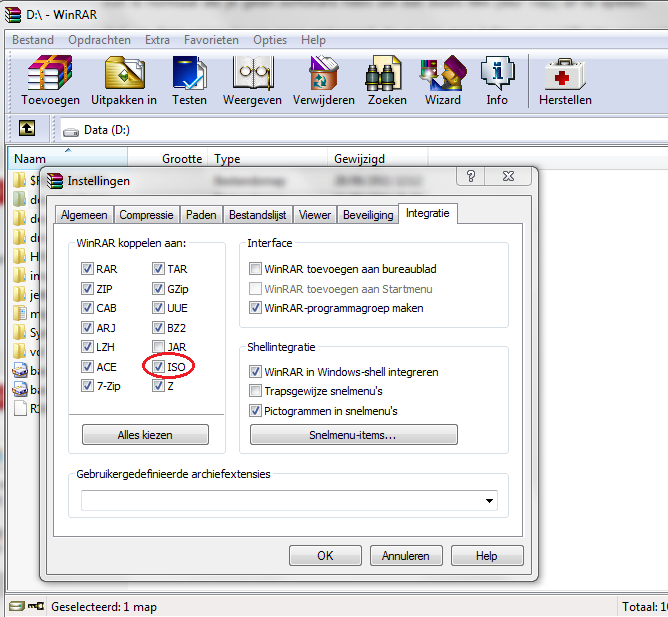Toggle the 7-Zip association checkbox
The image size is (668, 617).
87,386
